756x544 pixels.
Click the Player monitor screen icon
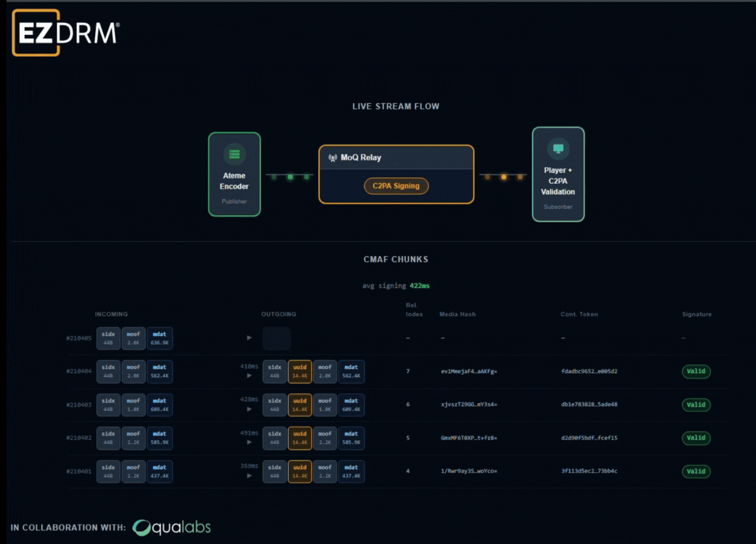(558, 149)
